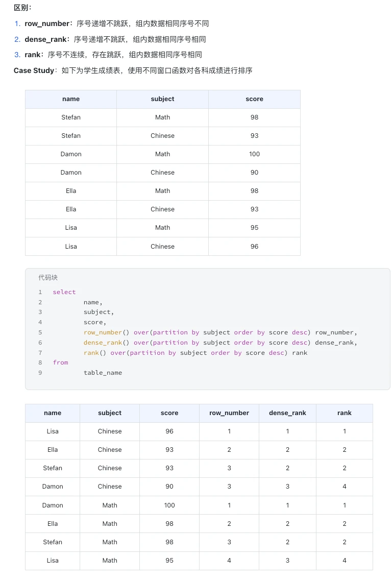Image resolution: width=392 pixels, height=581 pixels.
Task: Click score cell 100 in first table
Action: pyautogui.click(x=254, y=154)
